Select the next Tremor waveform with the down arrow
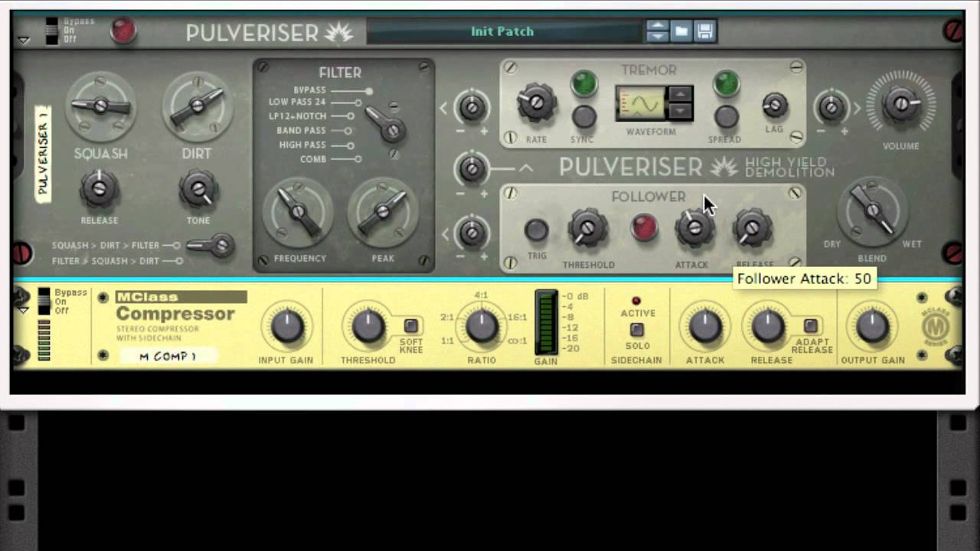Screen dimensions: 980x551 click(x=680, y=111)
